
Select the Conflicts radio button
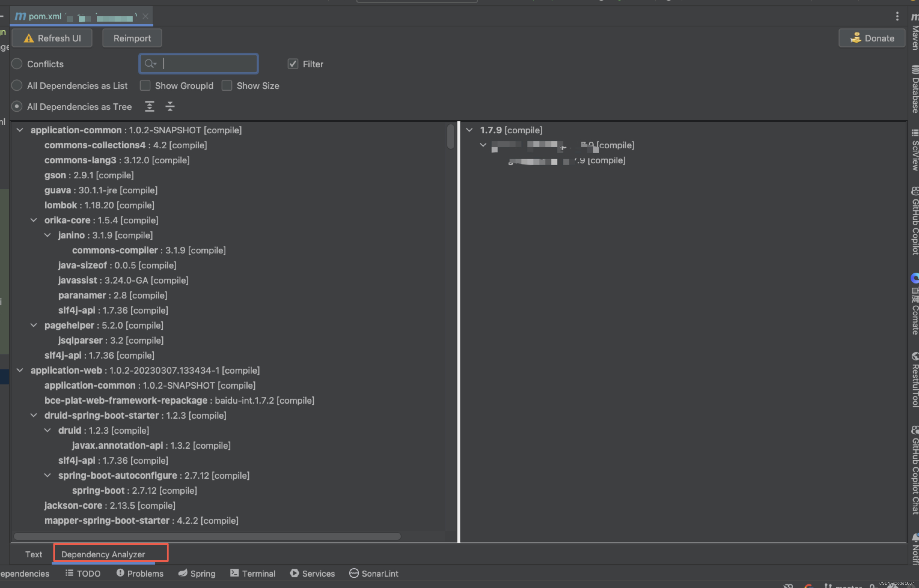[x=17, y=64]
